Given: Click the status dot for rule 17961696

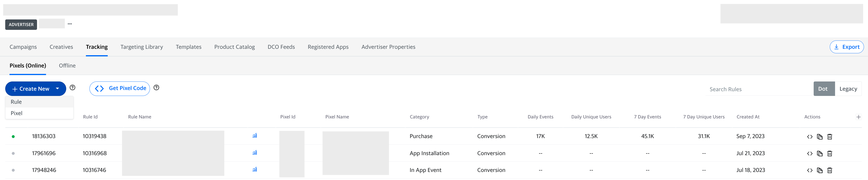Looking at the screenshot, I should pos(13,153).
